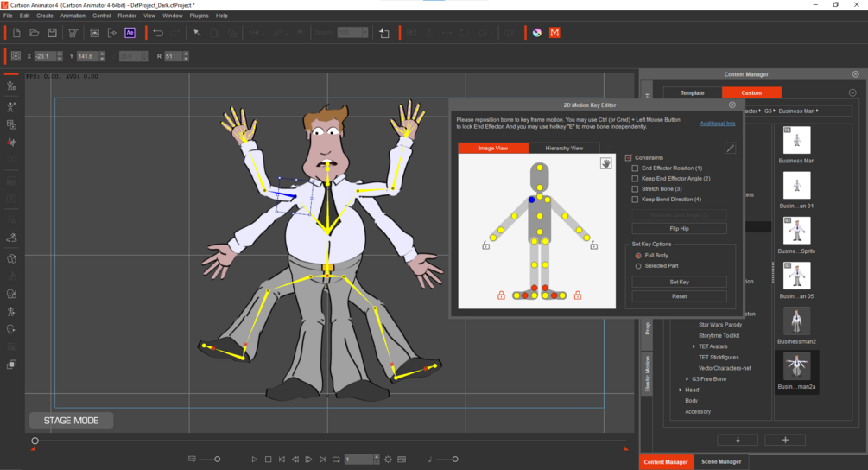Click the slider beside the speech bubble icon
Image resolution: width=868 pixels, height=470 pixels.
[210, 460]
